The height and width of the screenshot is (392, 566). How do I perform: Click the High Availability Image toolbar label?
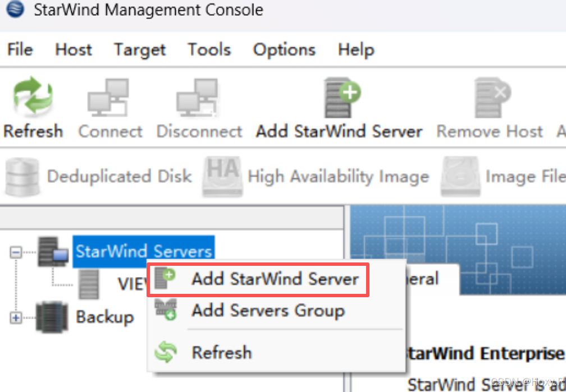point(338,177)
